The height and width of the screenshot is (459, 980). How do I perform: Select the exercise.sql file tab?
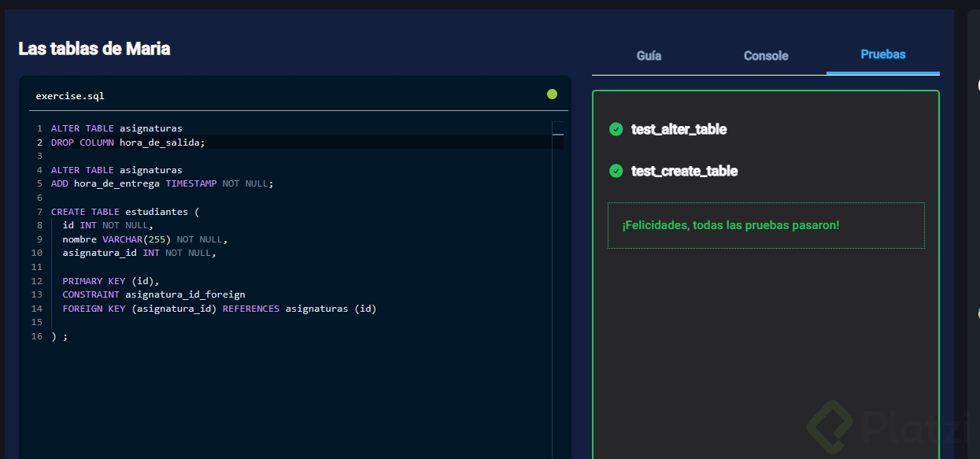point(70,96)
